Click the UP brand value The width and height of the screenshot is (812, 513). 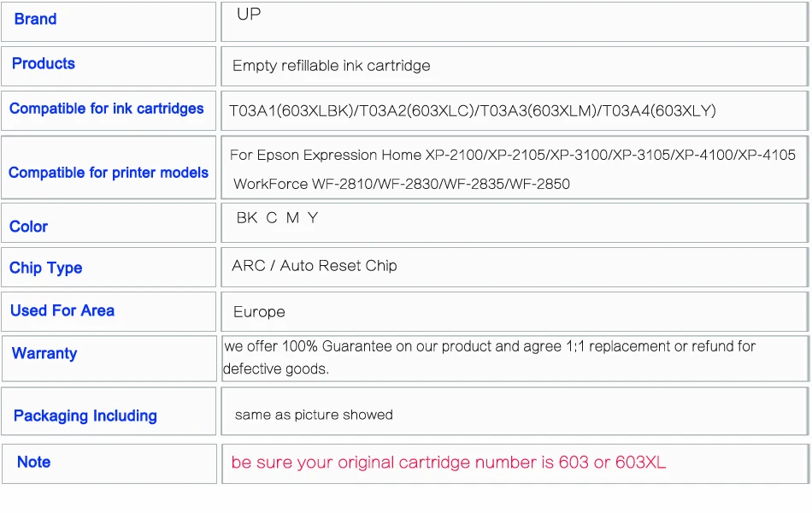(x=249, y=15)
